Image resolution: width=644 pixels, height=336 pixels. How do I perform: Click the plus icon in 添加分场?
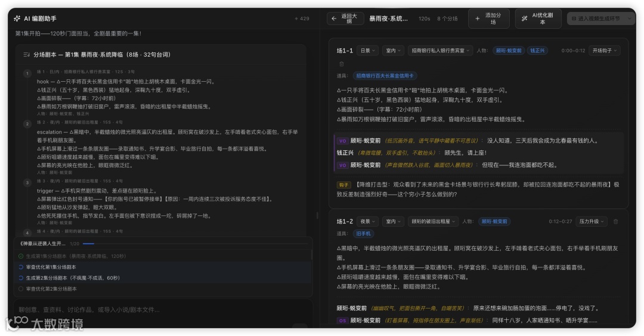coord(477,19)
